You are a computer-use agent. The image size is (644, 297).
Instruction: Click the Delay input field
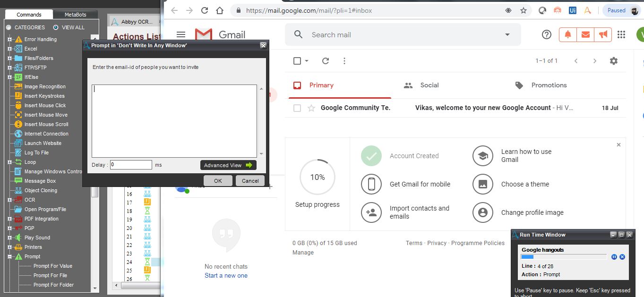click(x=131, y=165)
